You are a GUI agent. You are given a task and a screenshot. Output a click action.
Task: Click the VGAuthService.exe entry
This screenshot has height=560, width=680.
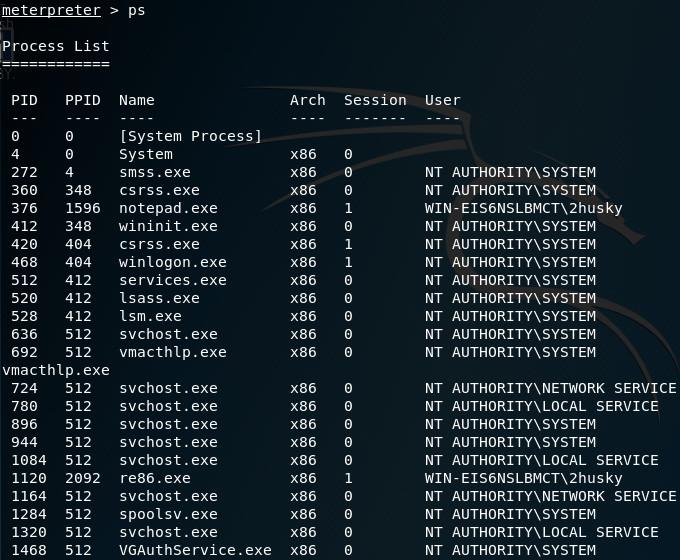[195, 550]
